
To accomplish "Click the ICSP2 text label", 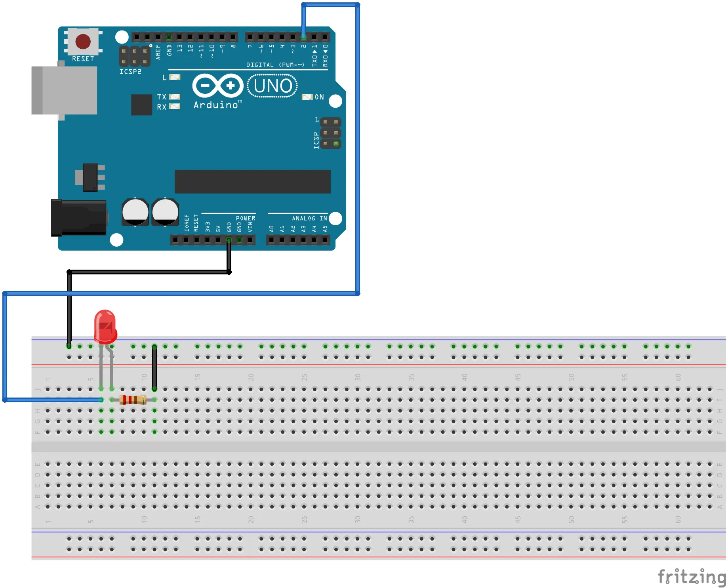I will point(130,72).
